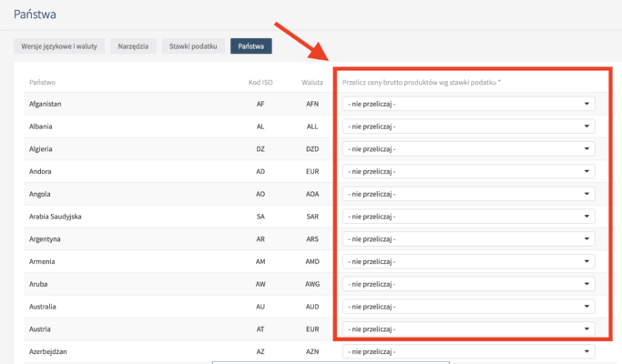This screenshot has width=622, height=364.
Task: Open tax rate dropdown for Aruba
Action: click(468, 283)
